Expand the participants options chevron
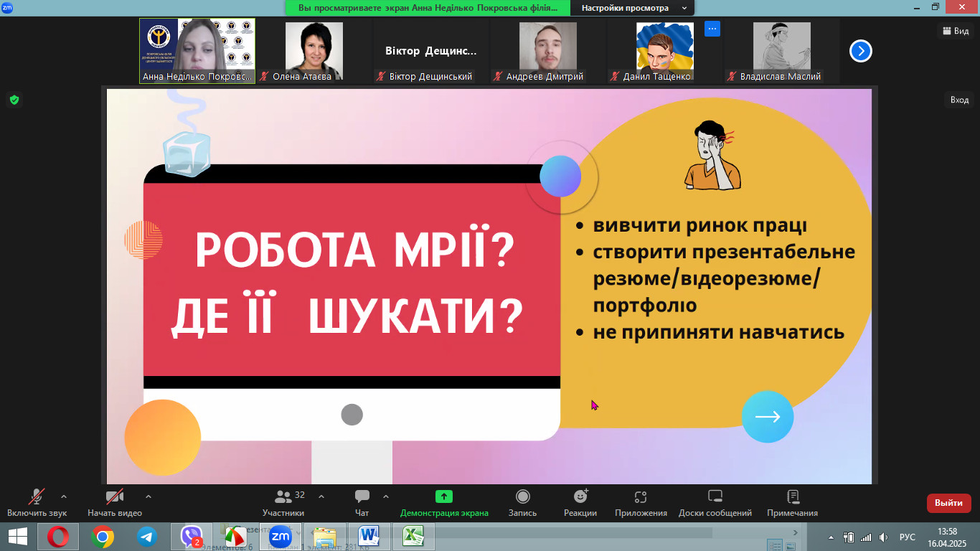This screenshot has height=551, width=980. [321, 496]
